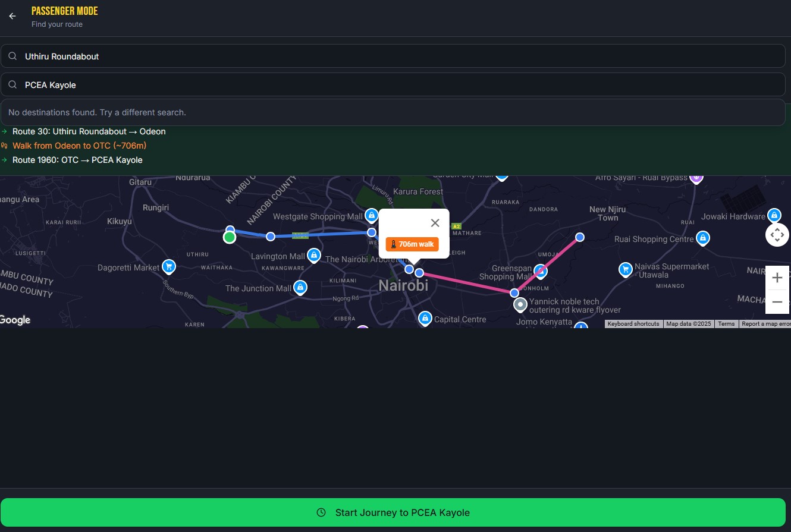Edit the Uthiru Roundabout origin field
Screen dimensions: 791x532
393,56
